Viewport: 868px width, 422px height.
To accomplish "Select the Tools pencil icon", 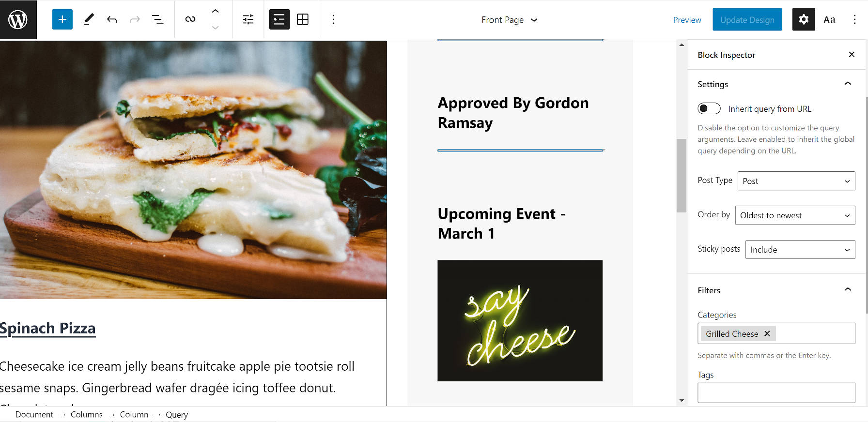I will click(88, 19).
